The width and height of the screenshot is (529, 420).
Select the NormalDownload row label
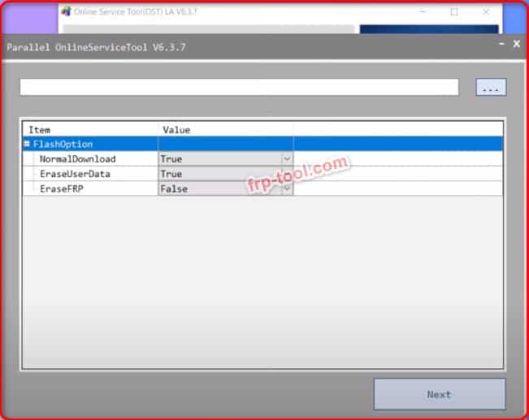77,159
